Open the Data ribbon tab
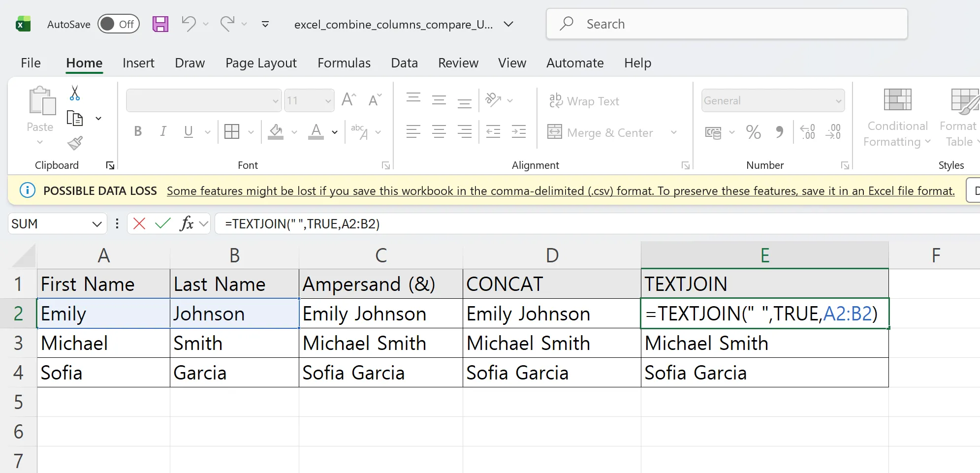Viewport: 980px width, 473px height. click(404, 63)
